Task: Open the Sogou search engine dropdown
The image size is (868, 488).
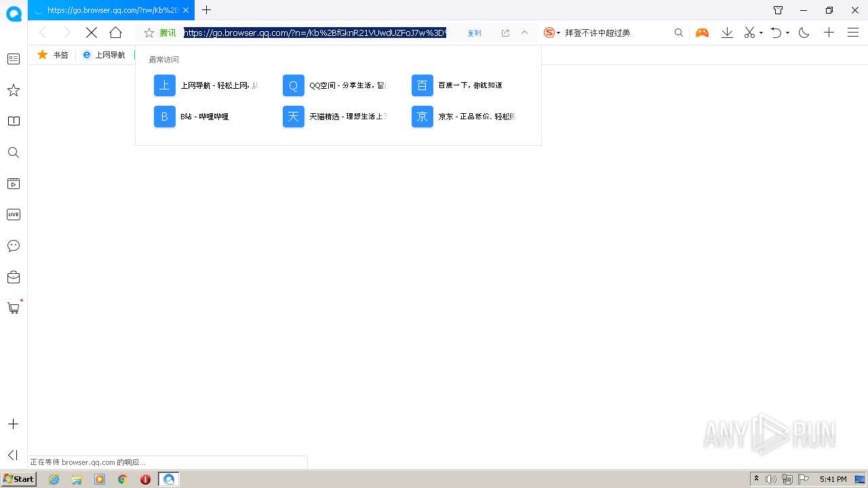Action: [552, 33]
